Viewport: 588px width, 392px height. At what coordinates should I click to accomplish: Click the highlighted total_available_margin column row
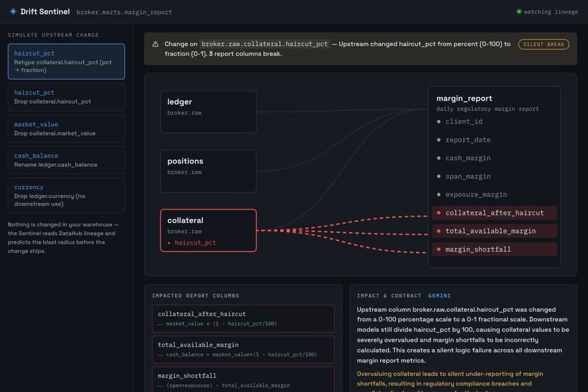point(494,231)
